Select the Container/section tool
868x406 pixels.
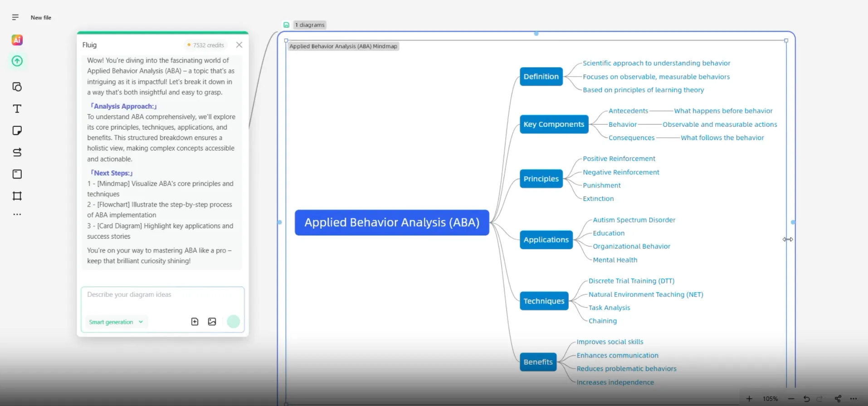point(17,174)
